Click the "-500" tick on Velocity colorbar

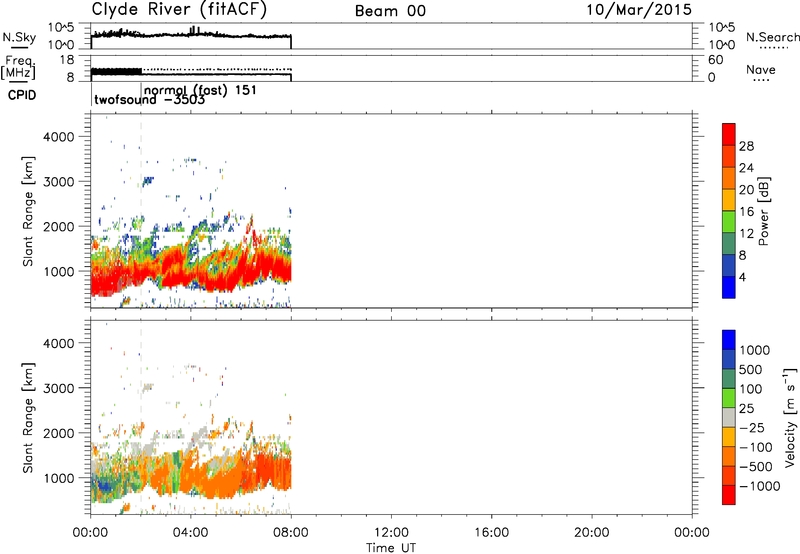pyautogui.click(x=756, y=466)
